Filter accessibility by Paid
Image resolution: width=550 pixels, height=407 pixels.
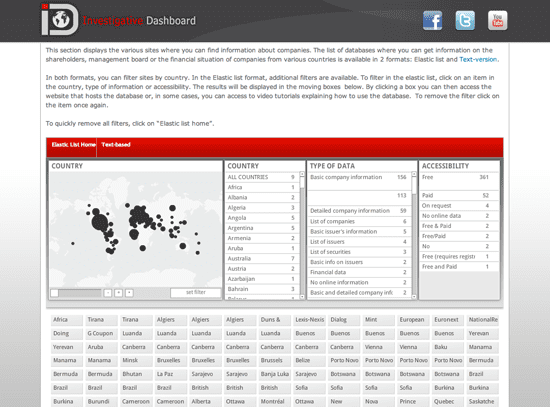tap(455, 195)
